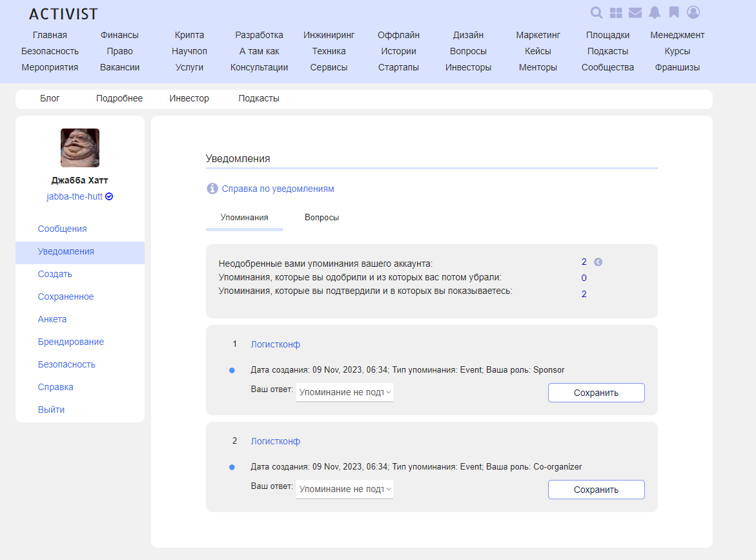Screen dimensions: 756x560
Task: Save the answer for the Co-organizer mention
Action: tap(596, 490)
